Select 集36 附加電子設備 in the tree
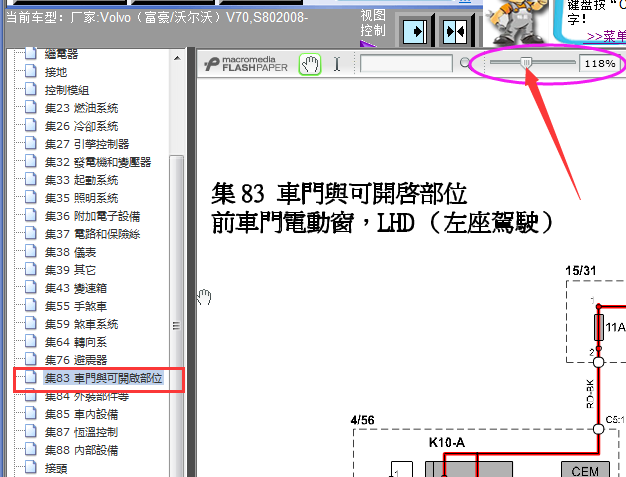 [x=93, y=216]
